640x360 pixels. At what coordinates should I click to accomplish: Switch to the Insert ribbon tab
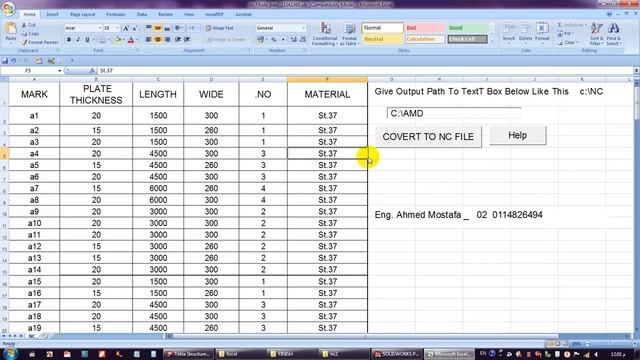pos(52,14)
